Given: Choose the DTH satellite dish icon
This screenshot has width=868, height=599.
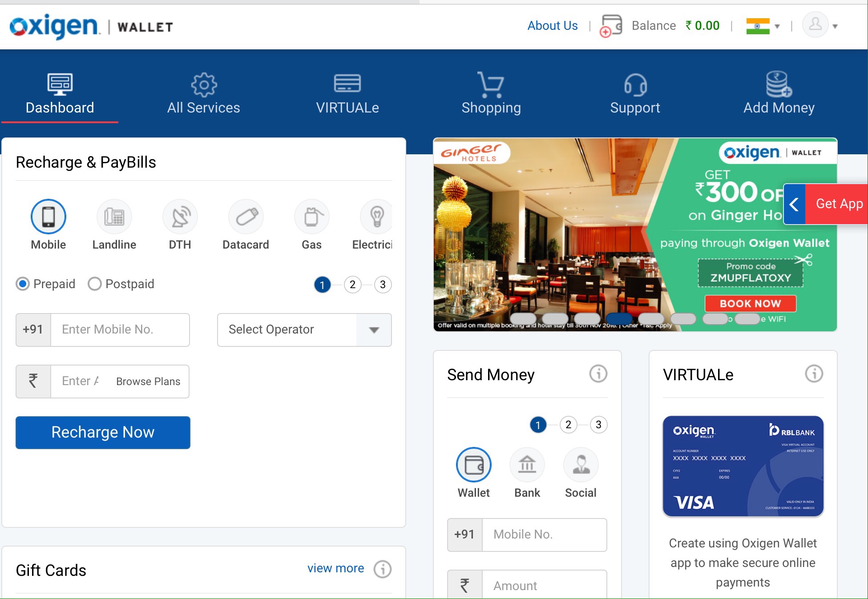Looking at the screenshot, I should click(180, 217).
